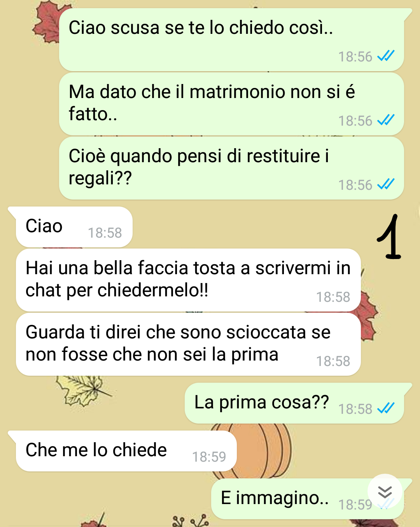The width and height of the screenshot is (420, 527).
Task: Click the blue read ticks on 'Ciao scusa' message
Action: pyautogui.click(x=386, y=56)
